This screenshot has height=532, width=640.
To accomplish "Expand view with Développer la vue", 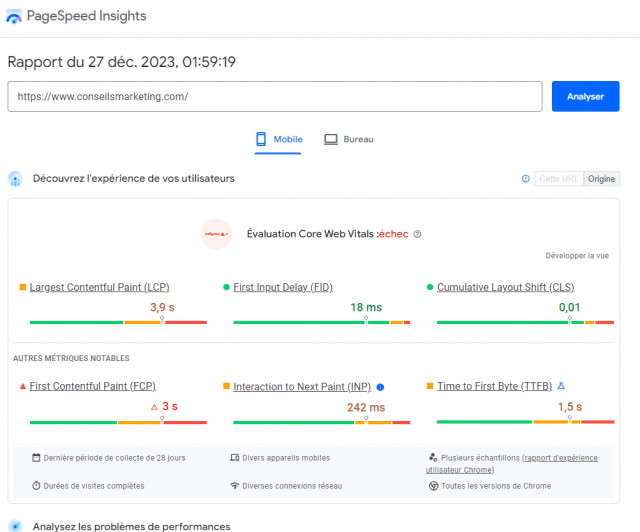I will point(577,256).
